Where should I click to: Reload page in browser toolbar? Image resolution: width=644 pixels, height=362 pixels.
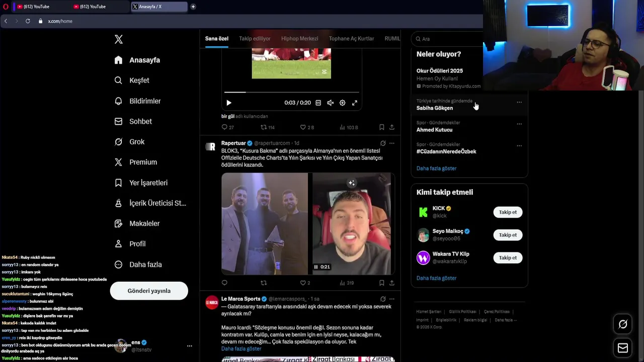pos(28,21)
